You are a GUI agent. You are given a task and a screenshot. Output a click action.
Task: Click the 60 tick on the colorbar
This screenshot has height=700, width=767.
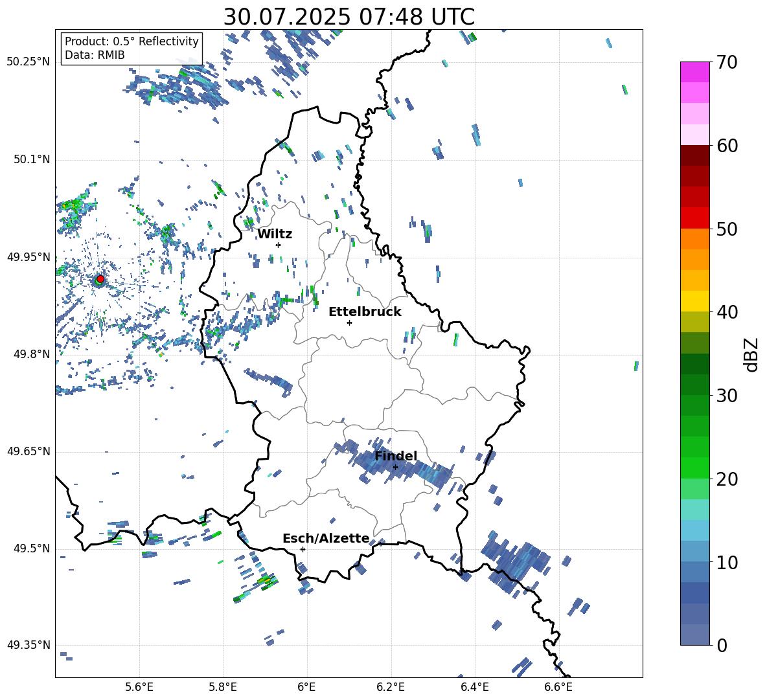point(726,146)
